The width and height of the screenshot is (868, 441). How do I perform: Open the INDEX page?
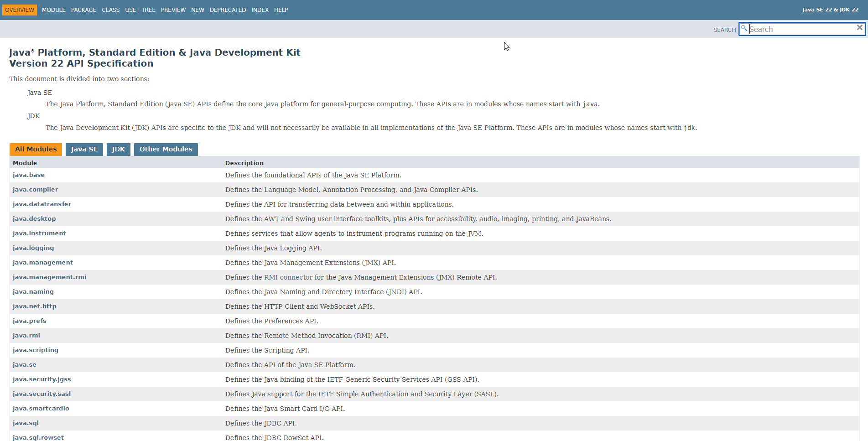coord(260,10)
